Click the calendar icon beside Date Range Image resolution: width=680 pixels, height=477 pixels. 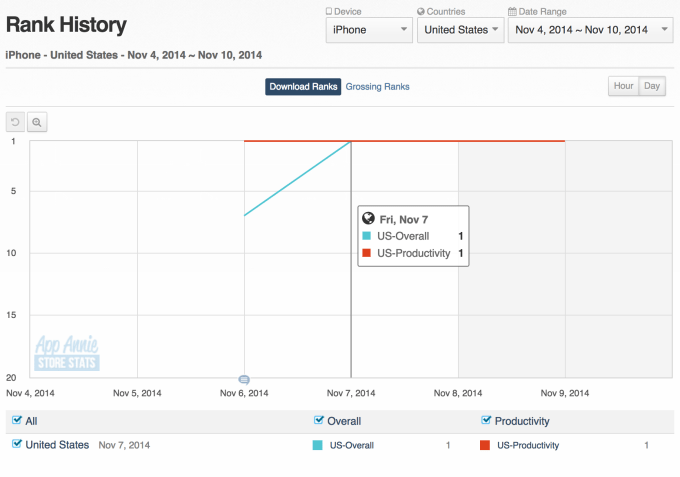[x=512, y=12]
